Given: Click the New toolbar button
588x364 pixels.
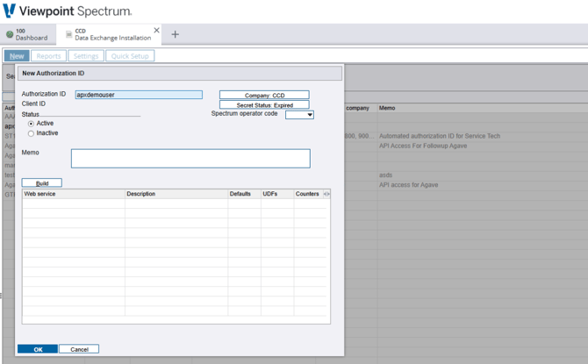Looking at the screenshot, I should coord(17,56).
